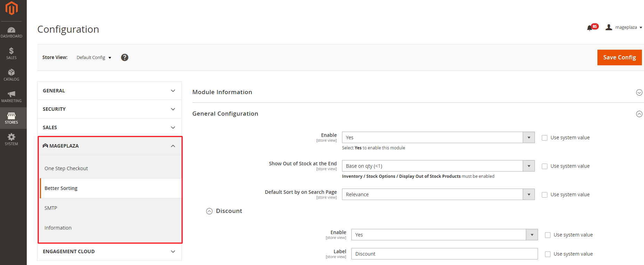Check 'Use system value' for Discount Label
The image size is (644, 265).
point(548,254)
